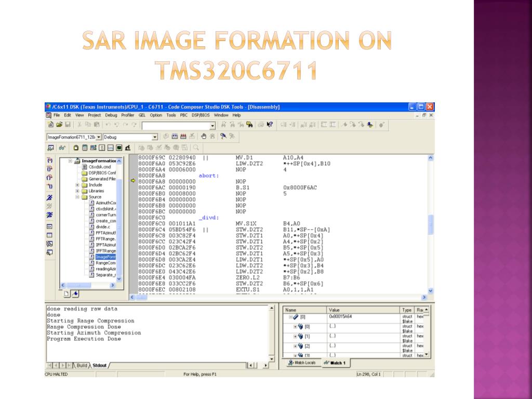532x399 pixels.
Task: Collapse the Source folder node
Action: (x=77, y=197)
